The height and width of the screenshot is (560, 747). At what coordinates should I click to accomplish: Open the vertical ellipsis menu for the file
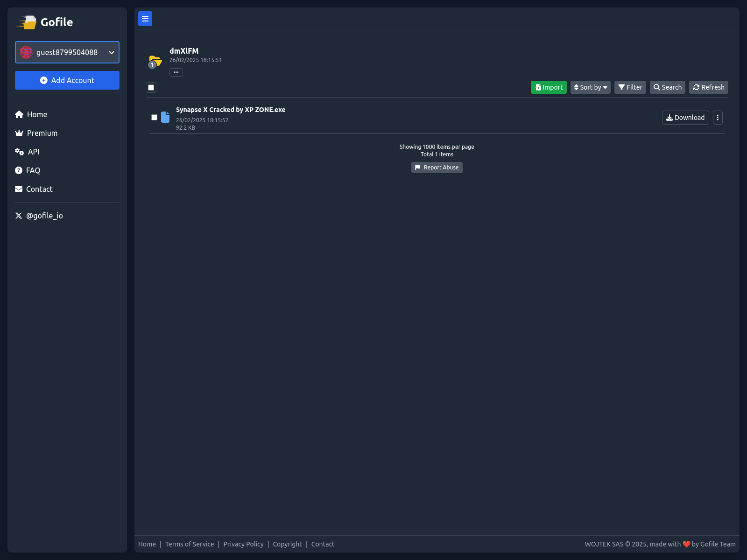718,118
